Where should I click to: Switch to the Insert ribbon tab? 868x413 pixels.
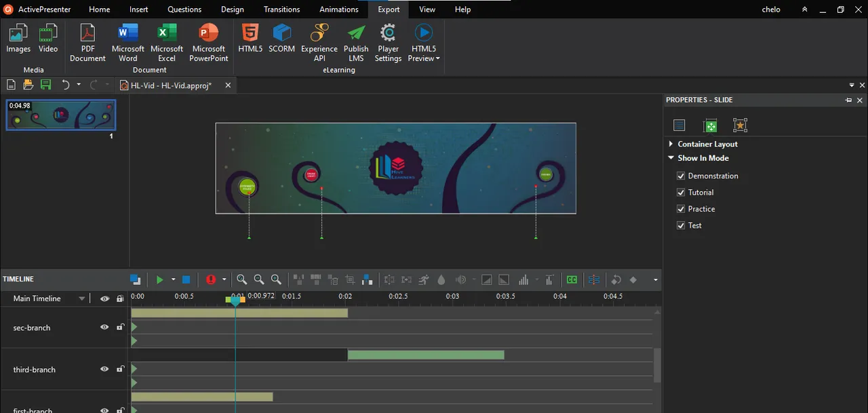139,9
